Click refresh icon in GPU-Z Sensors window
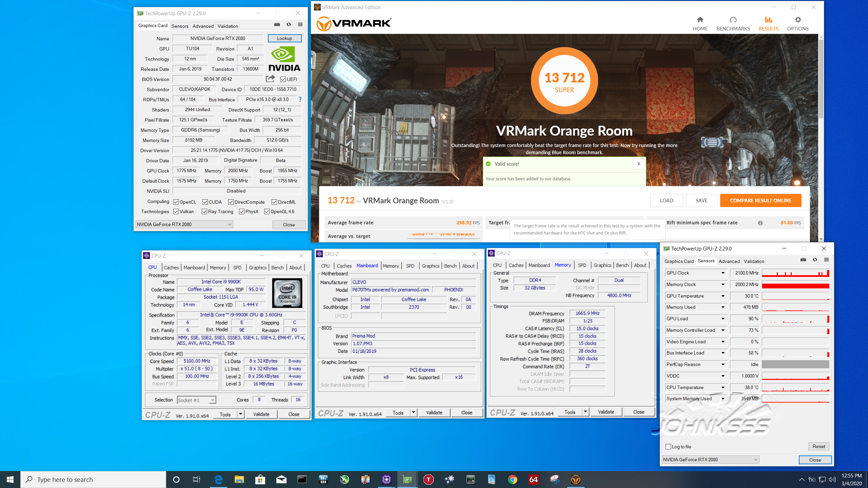Image resolution: width=868 pixels, height=488 pixels. 815,260
